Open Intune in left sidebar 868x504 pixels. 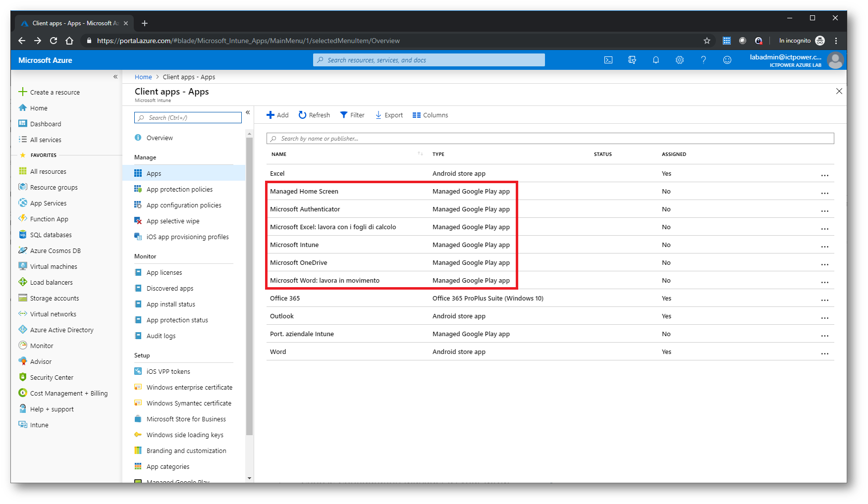pos(33,425)
